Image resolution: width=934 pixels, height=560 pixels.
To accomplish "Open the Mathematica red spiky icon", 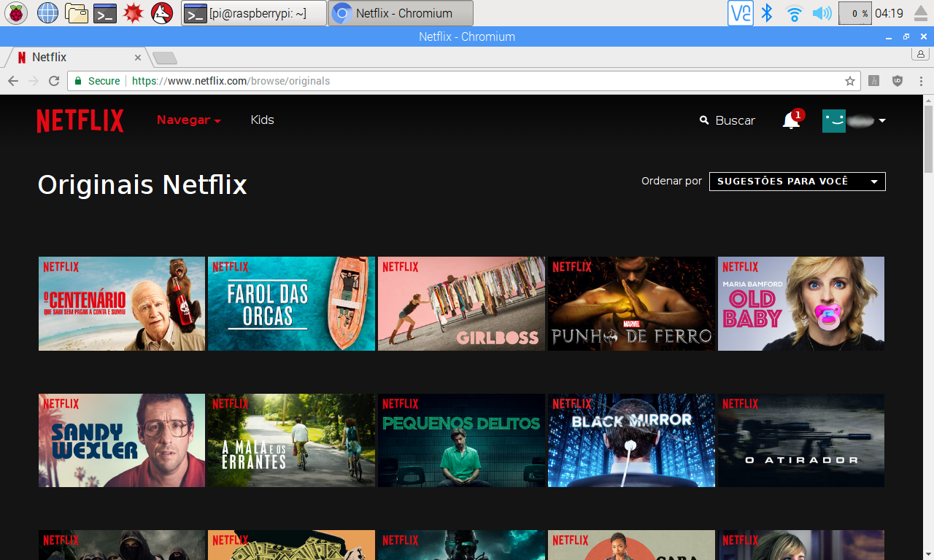I will [133, 13].
